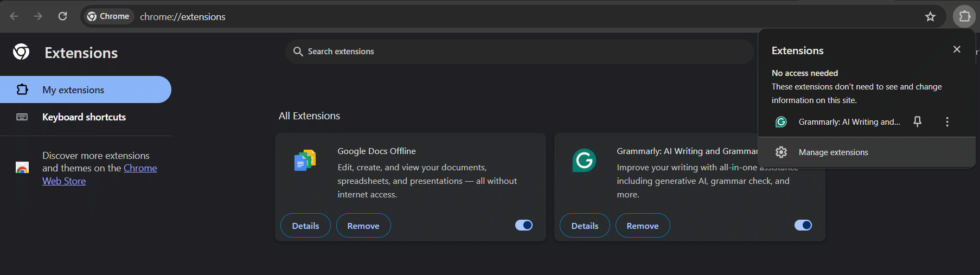Go forward using the browser forward arrow

38,16
